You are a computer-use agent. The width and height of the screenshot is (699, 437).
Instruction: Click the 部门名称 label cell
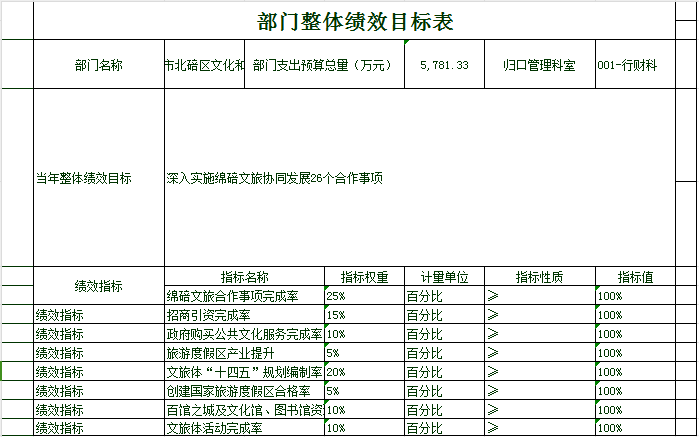pyautogui.click(x=99, y=64)
